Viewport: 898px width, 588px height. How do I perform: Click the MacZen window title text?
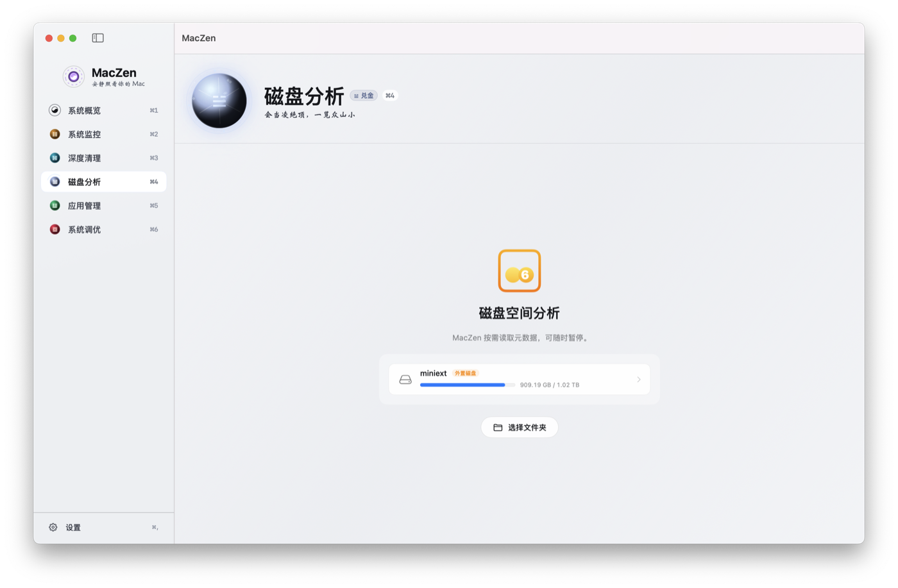[x=199, y=38]
